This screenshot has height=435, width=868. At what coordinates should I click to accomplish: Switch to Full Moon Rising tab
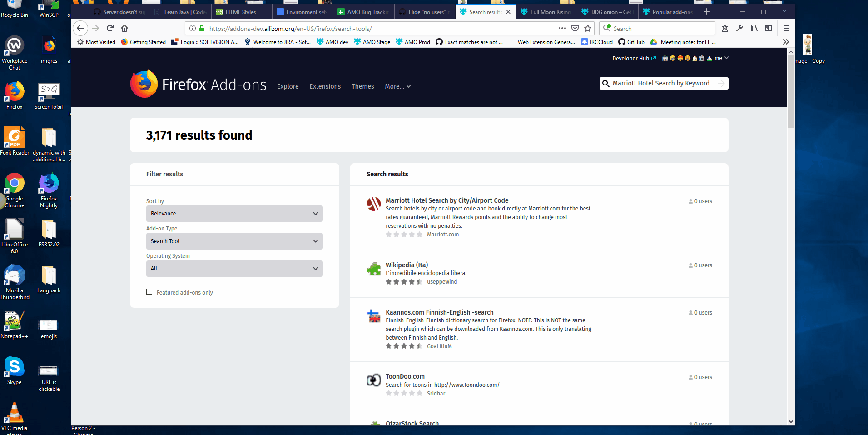coord(547,12)
